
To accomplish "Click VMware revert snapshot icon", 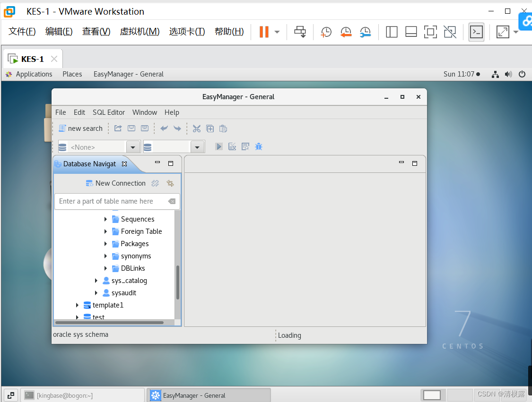I will click(346, 32).
